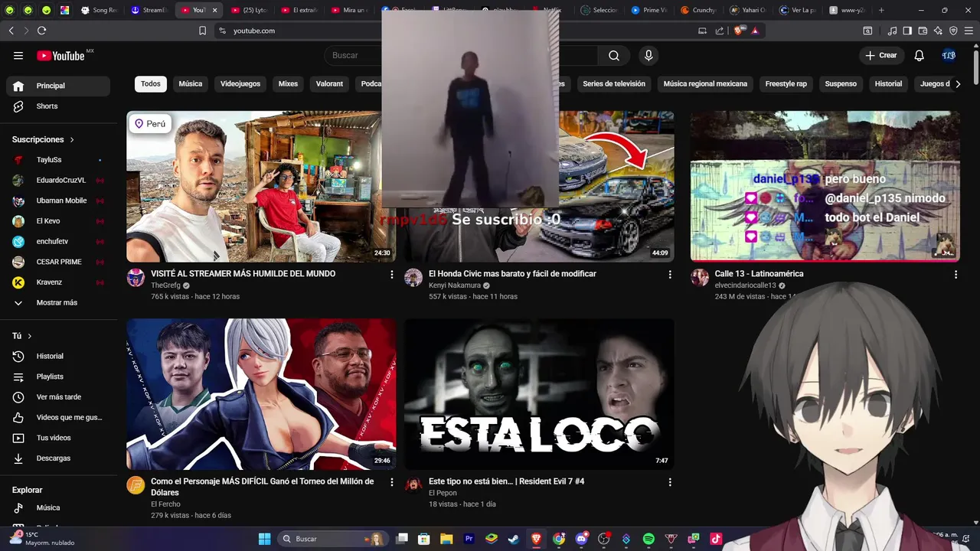This screenshot has width=980, height=551.
Task: Open the TheGrefg channel link
Action: point(165,285)
